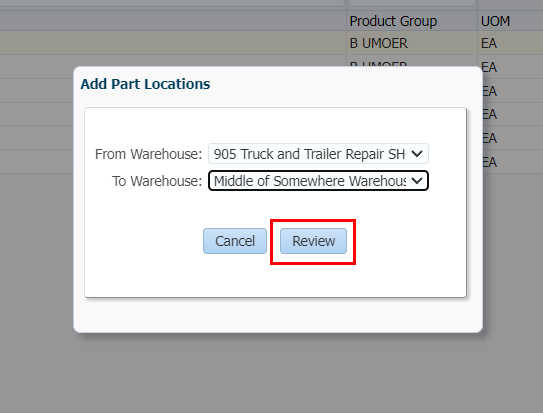
Task: Select the B UMOER cell in first row
Action: [x=379, y=43]
